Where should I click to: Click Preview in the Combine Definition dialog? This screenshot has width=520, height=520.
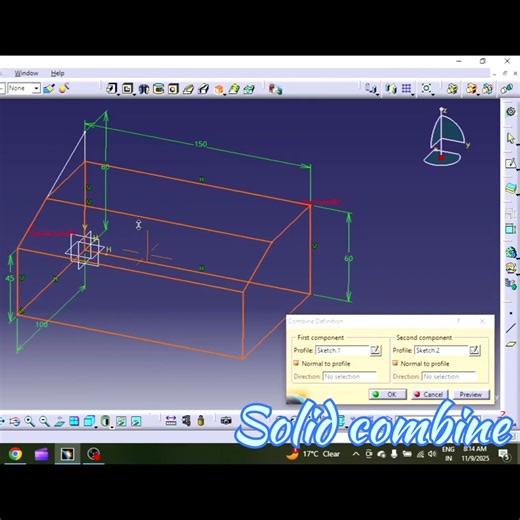point(471,394)
